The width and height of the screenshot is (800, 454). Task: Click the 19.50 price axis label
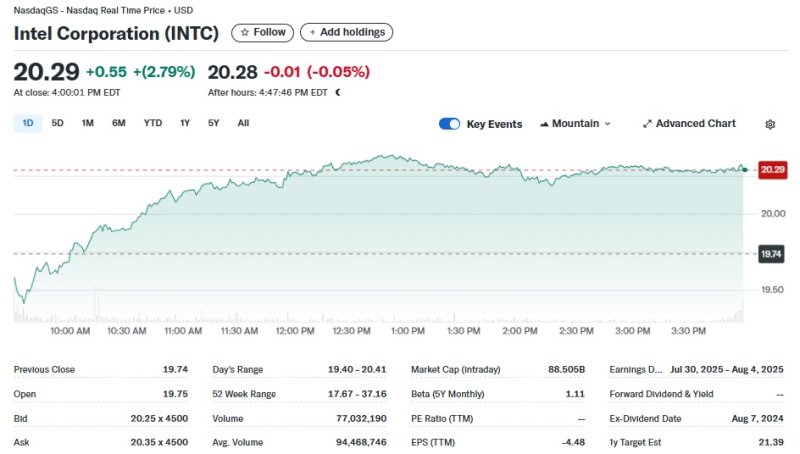[x=772, y=290]
